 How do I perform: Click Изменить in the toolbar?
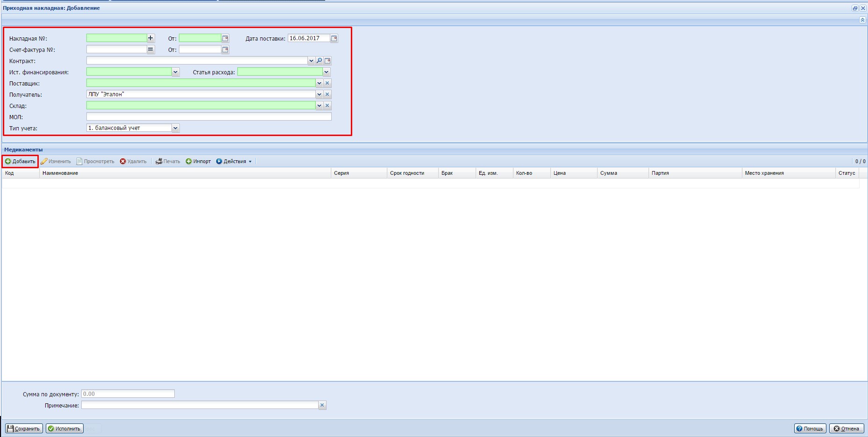[x=56, y=161]
